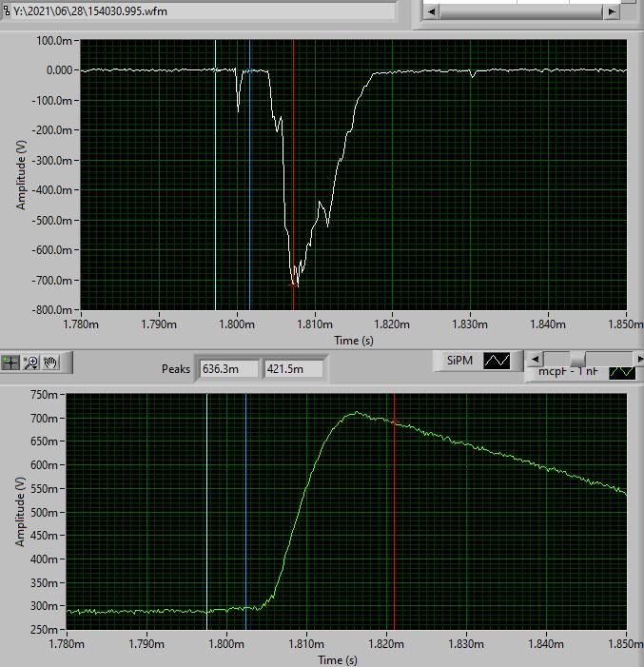Click the legend scrollbar right arrow
Viewport: 644px width, 667px height.
[x=640, y=359]
